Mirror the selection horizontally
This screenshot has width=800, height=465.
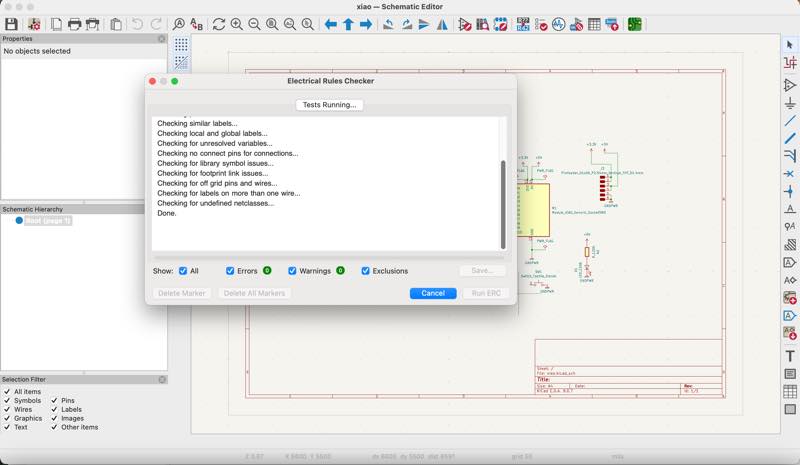(442, 24)
